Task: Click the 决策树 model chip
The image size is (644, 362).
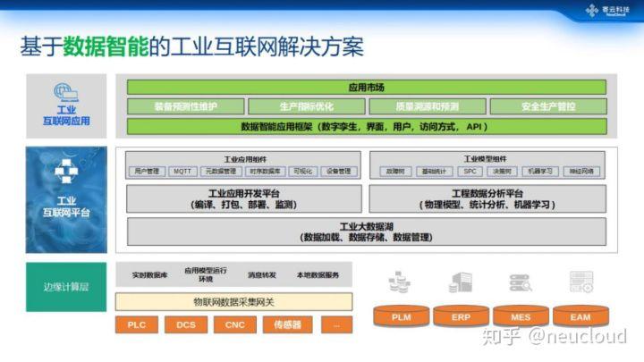Action: [502, 172]
